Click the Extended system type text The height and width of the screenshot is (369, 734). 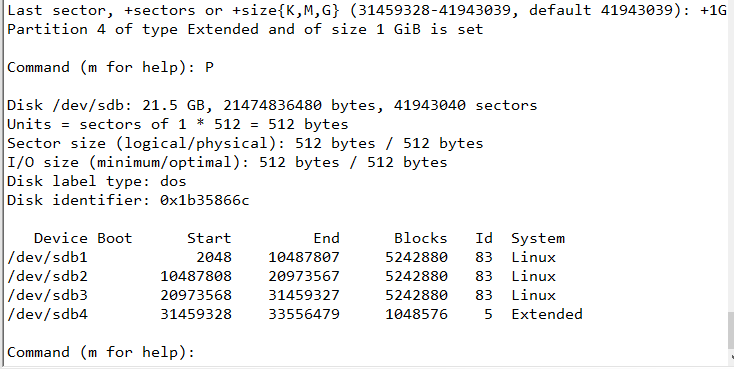click(547, 314)
